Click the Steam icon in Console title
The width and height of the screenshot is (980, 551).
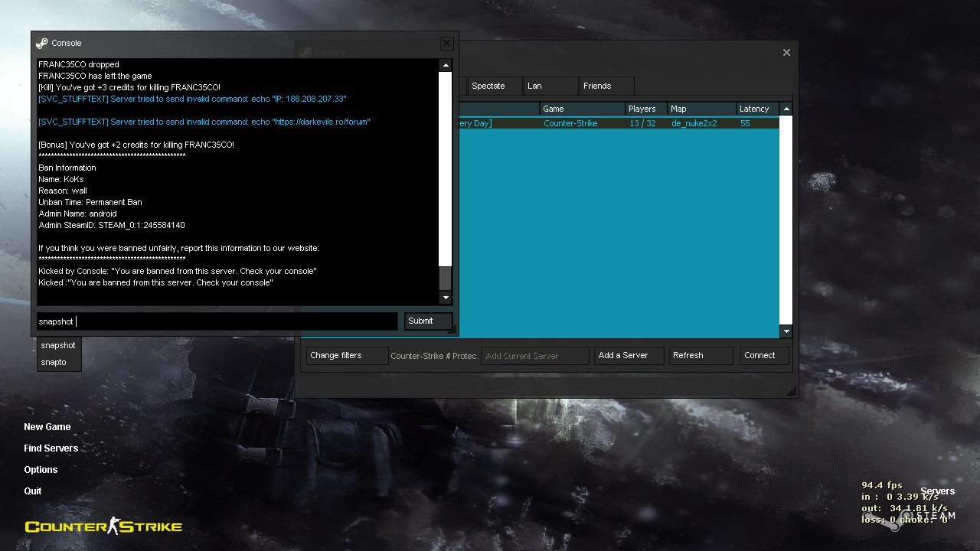click(42, 43)
